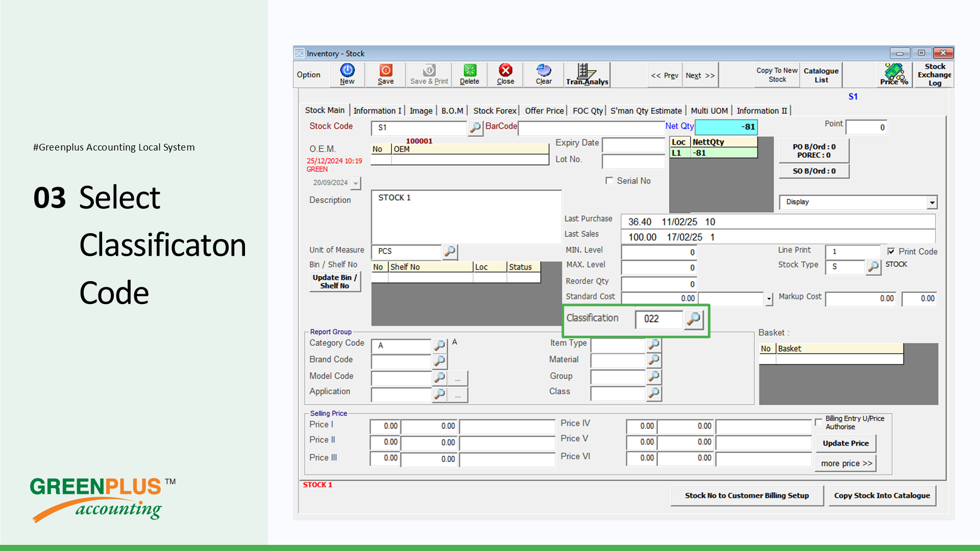
Task: Open Classification code lookup magnifier
Action: [x=694, y=319]
